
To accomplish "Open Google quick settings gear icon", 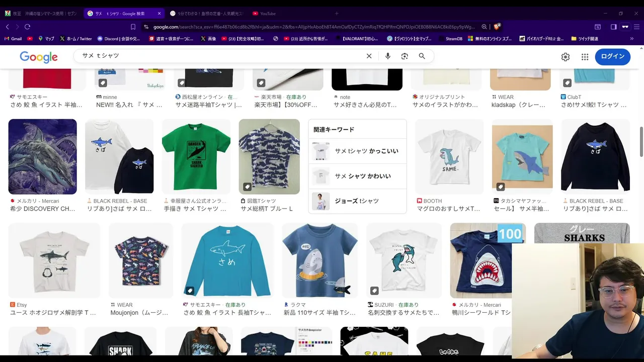I will click(x=566, y=57).
